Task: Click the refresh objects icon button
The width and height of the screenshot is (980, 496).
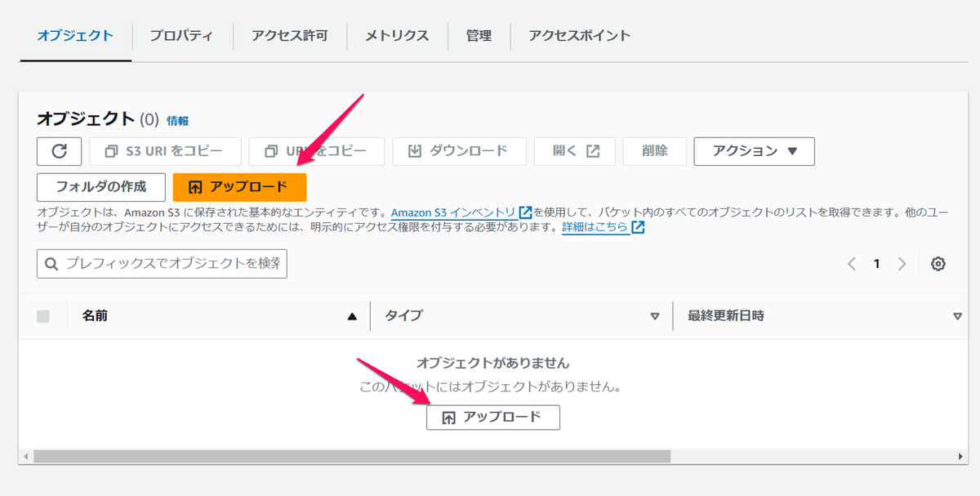Action: (x=59, y=151)
